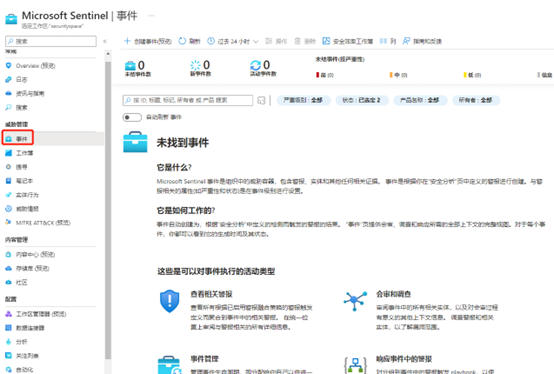Open the 产品名称 : 全部 filter

point(420,100)
